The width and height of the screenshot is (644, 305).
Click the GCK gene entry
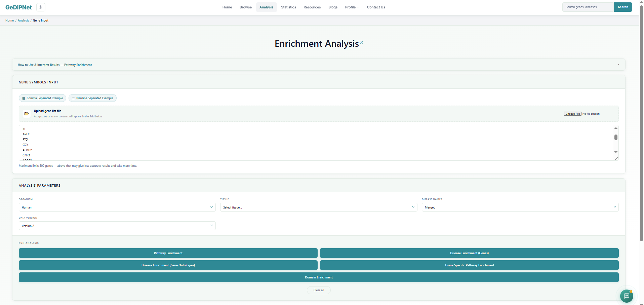click(x=26, y=145)
